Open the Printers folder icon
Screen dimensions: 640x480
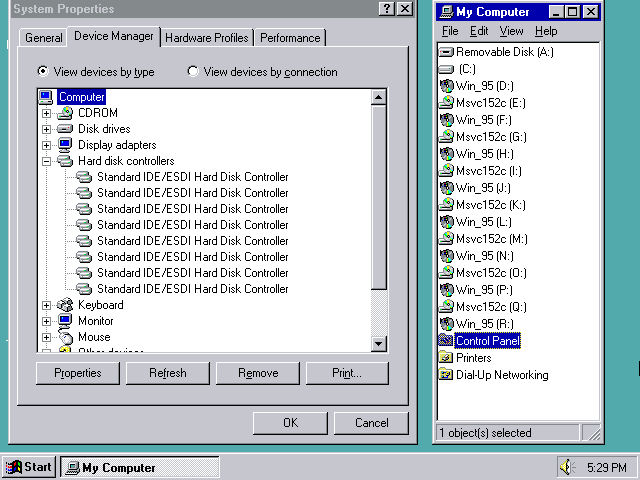pyautogui.click(x=446, y=357)
